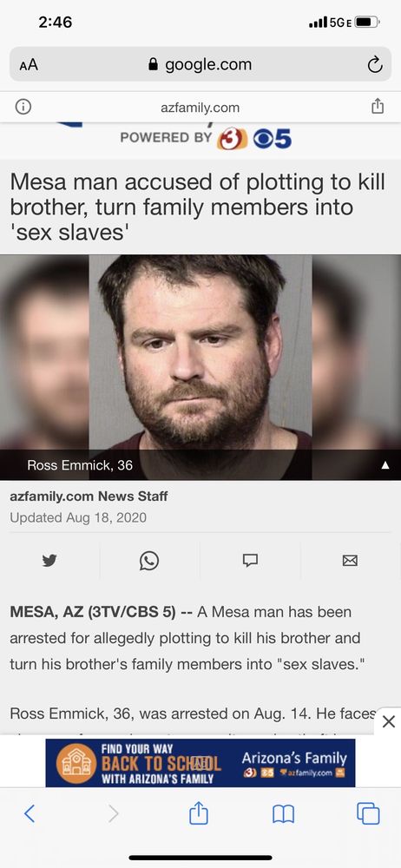Tap the google.com address bar
The image size is (401, 868).
click(x=200, y=64)
